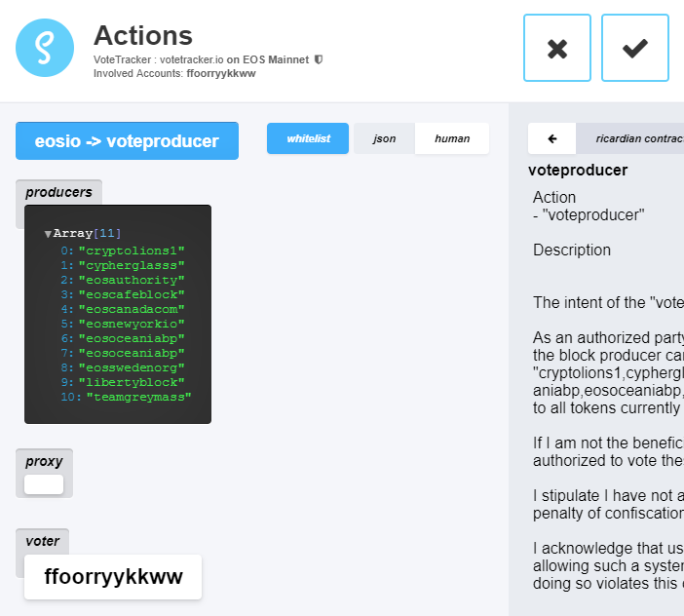Screen dimensions: 684x616
Task: Switch to the human view
Action: coord(452,138)
